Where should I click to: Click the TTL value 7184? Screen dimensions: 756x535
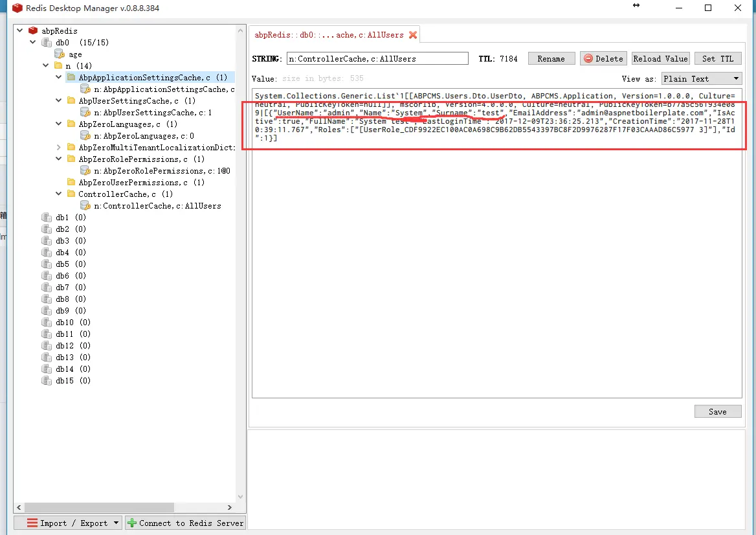click(508, 58)
